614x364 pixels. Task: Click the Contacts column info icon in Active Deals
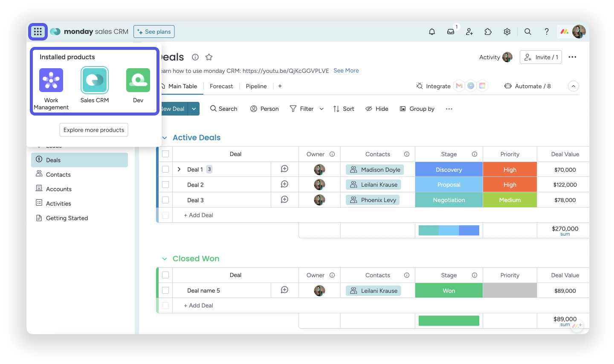407,154
